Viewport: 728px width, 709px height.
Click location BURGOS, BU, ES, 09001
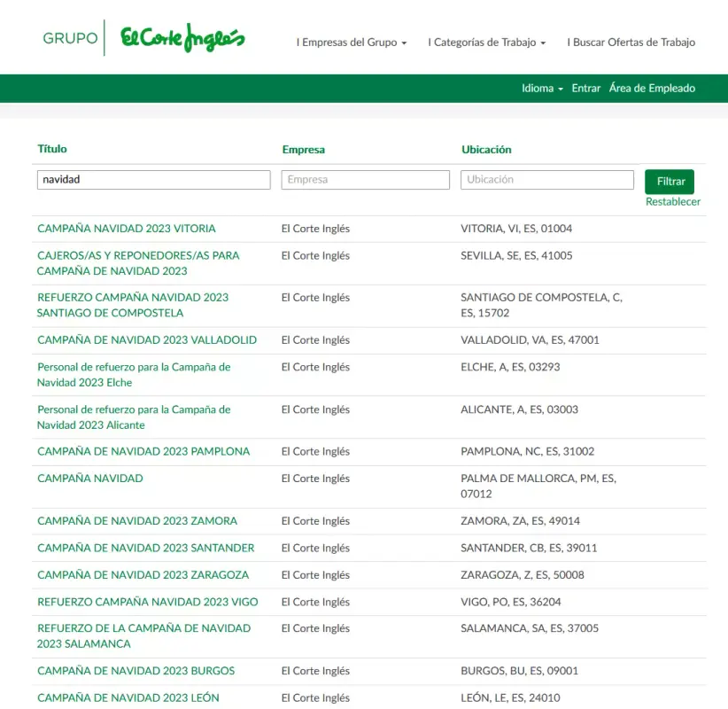pos(519,671)
